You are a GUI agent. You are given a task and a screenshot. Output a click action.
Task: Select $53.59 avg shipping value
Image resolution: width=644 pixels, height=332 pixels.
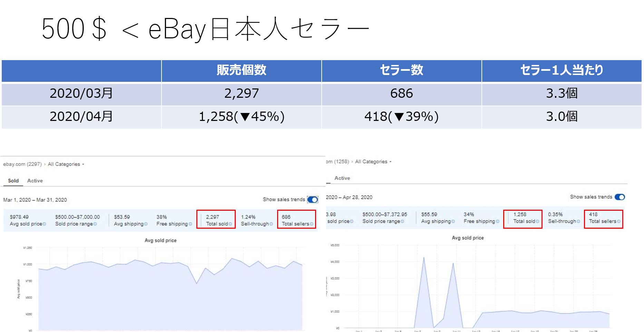(x=122, y=217)
